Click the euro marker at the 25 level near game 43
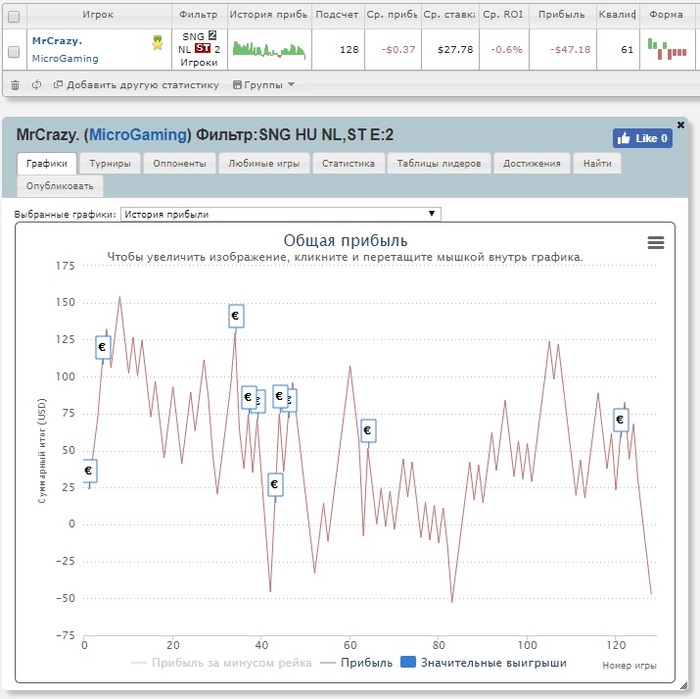This screenshot has height=699, width=700. 275,484
